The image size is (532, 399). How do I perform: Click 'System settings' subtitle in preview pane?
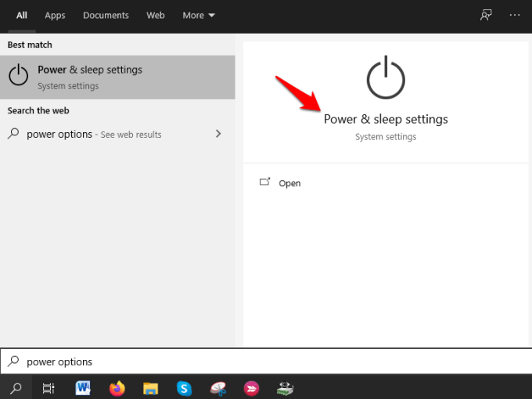386,137
